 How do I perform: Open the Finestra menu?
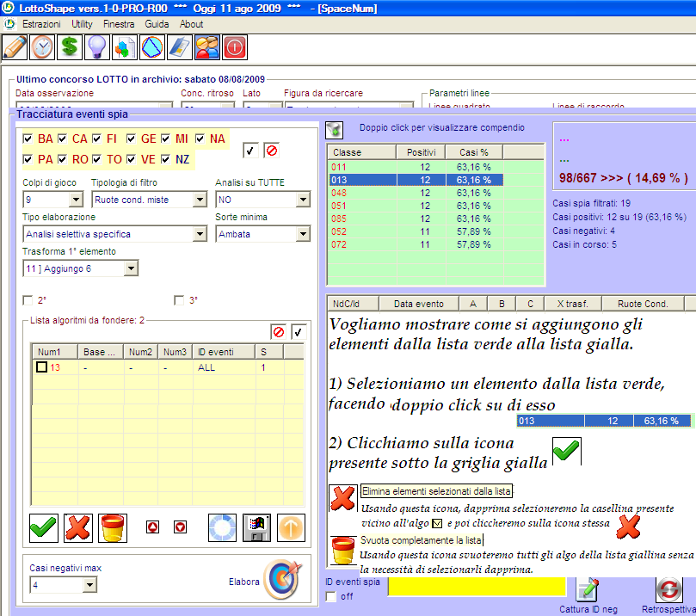point(119,24)
